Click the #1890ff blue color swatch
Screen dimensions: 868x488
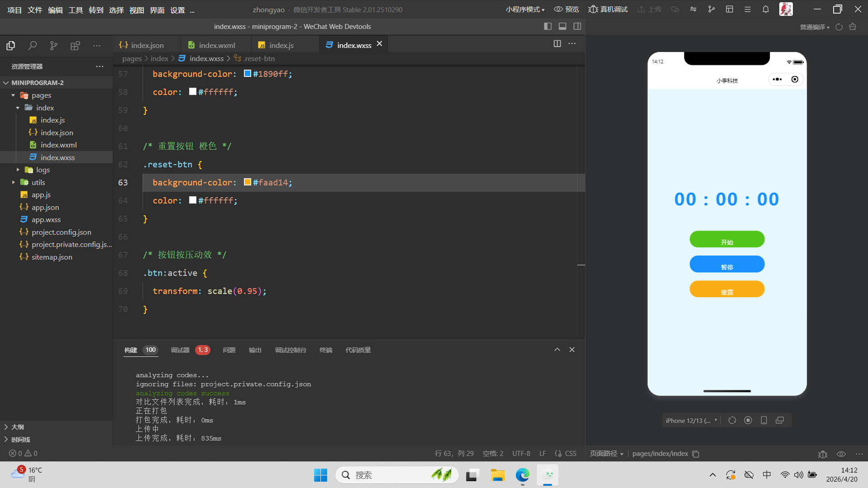tap(248, 74)
